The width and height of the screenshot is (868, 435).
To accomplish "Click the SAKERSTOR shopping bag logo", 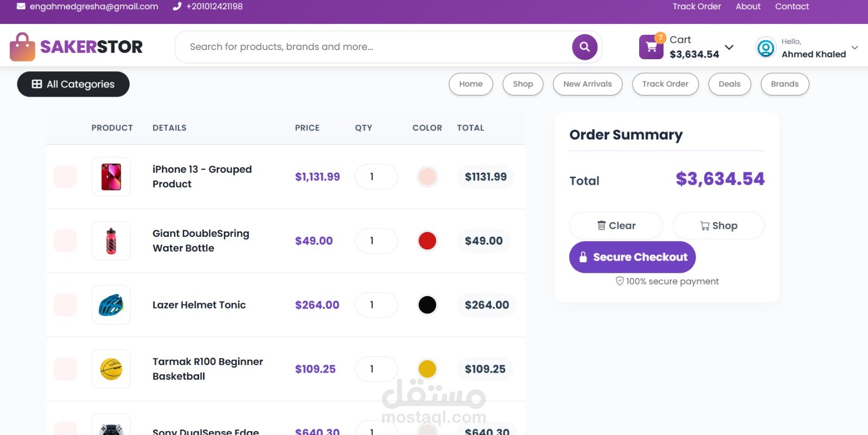I will tap(22, 47).
